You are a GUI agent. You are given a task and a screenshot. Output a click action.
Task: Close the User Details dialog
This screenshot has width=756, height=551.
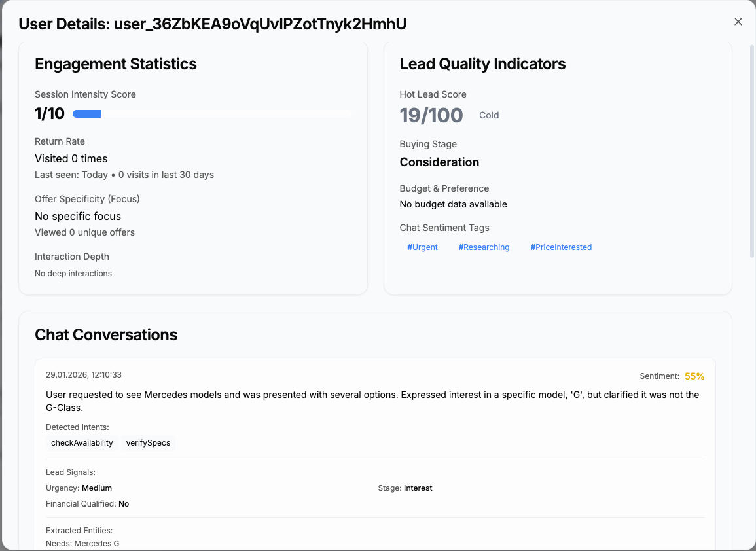738,22
